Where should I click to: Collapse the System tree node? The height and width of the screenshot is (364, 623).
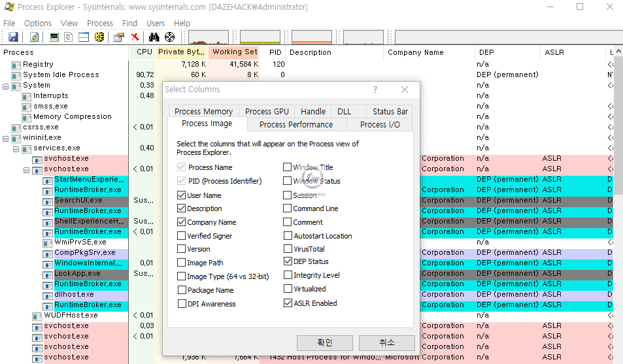click(x=6, y=86)
